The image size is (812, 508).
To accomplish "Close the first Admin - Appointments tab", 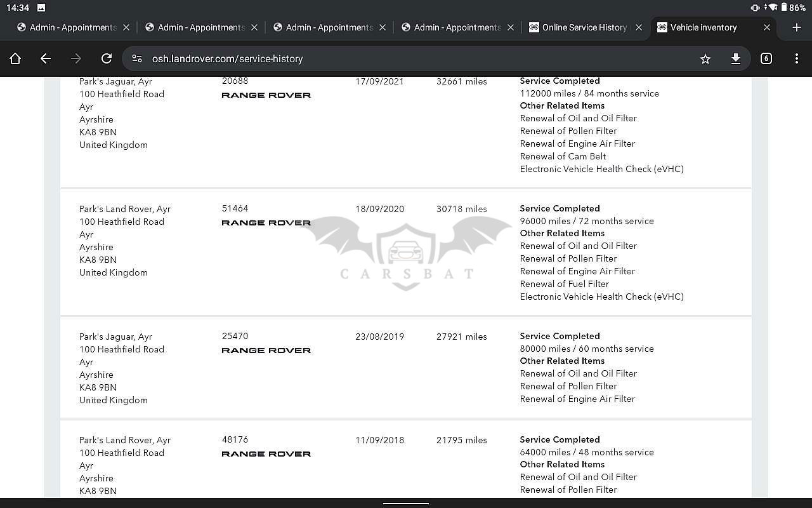I will click(x=126, y=27).
